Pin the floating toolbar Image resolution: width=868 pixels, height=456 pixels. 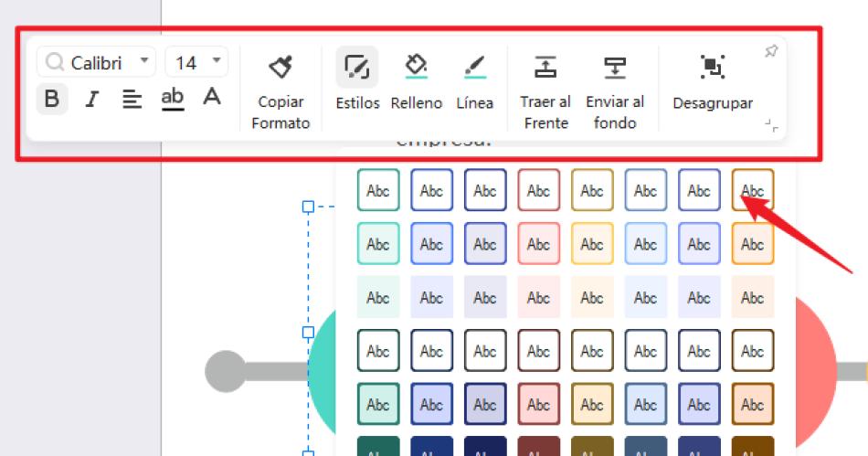click(771, 52)
